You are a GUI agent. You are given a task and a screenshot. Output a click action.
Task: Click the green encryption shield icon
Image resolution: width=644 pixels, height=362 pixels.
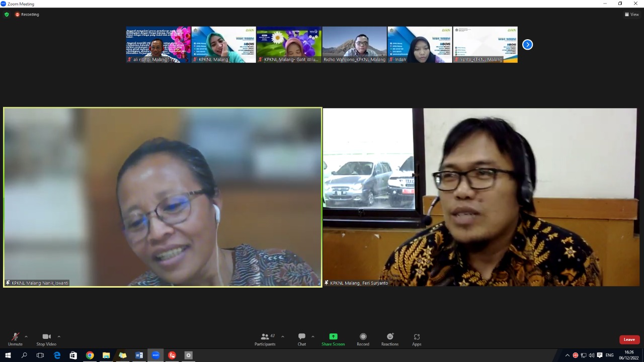pos(7,15)
